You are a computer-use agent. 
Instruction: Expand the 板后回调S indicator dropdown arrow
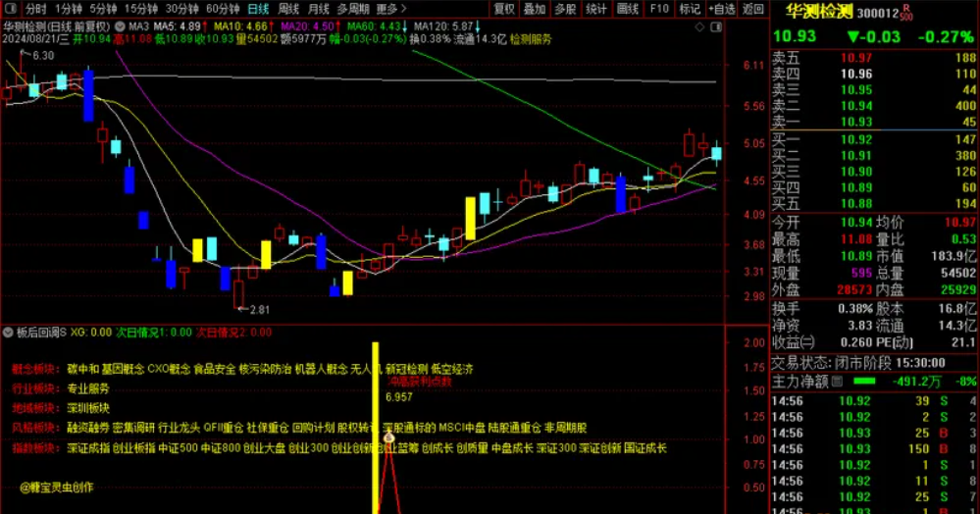coord(10,333)
